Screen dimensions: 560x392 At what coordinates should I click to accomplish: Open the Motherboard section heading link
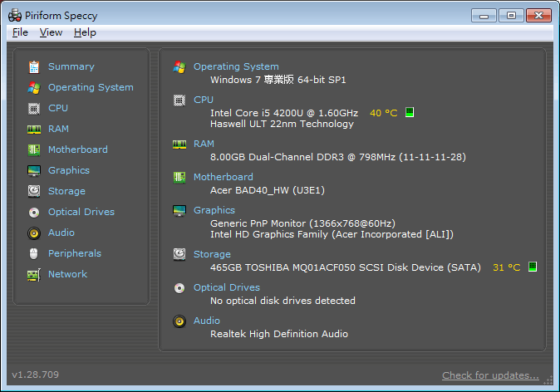[223, 177]
